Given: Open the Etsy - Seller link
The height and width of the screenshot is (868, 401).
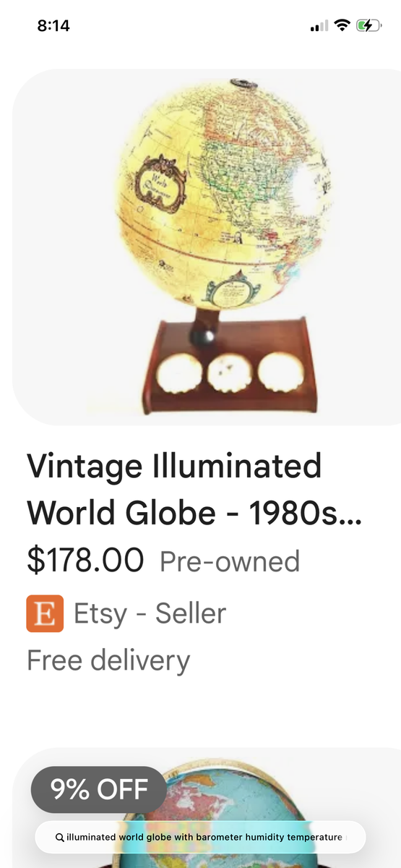Looking at the screenshot, I should [150, 613].
